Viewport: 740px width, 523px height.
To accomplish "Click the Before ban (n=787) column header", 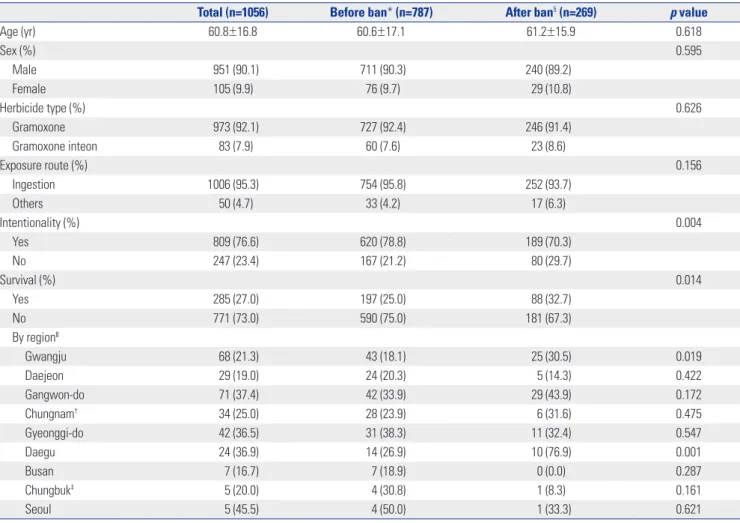I will [x=381, y=12].
